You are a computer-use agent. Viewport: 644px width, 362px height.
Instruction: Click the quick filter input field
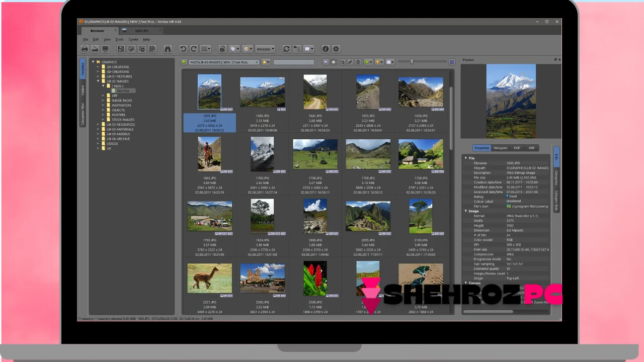(x=294, y=62)
